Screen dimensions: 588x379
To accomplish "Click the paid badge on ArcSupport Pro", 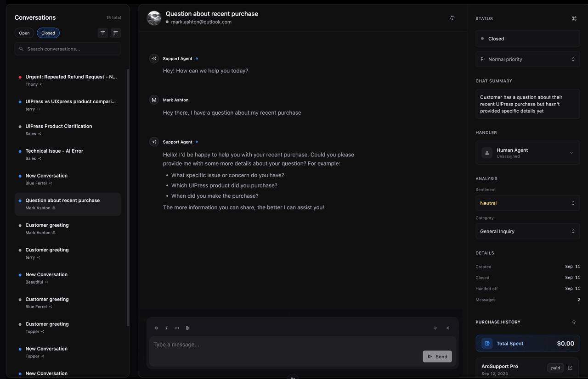I will [555, 368].
